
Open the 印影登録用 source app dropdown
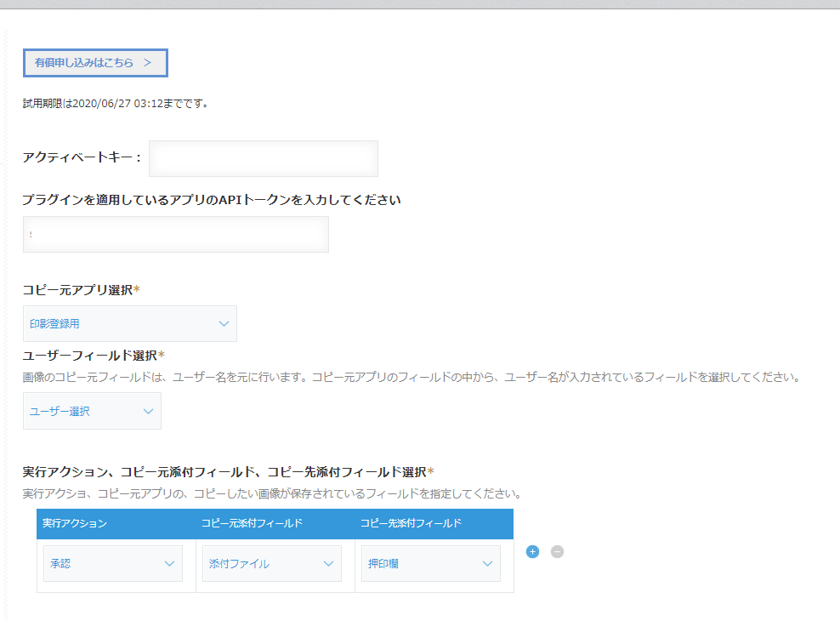click(x=129, y=324)
